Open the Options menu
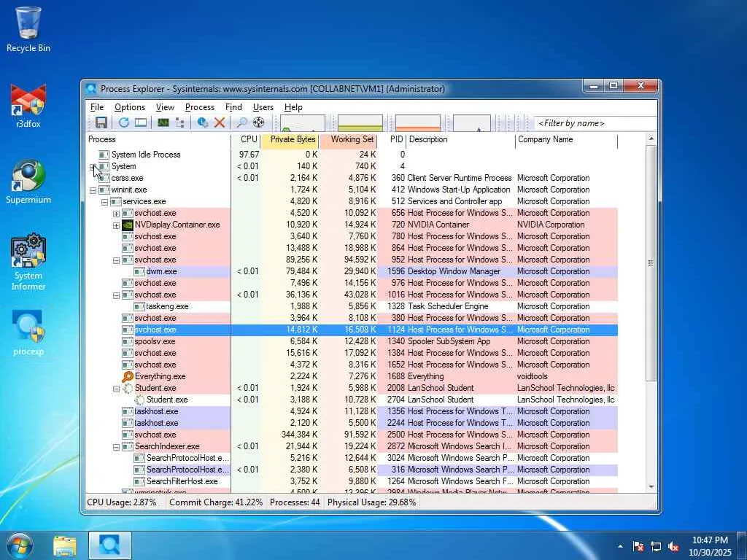The width and height of the screenshot is (747, 560). 130,107
